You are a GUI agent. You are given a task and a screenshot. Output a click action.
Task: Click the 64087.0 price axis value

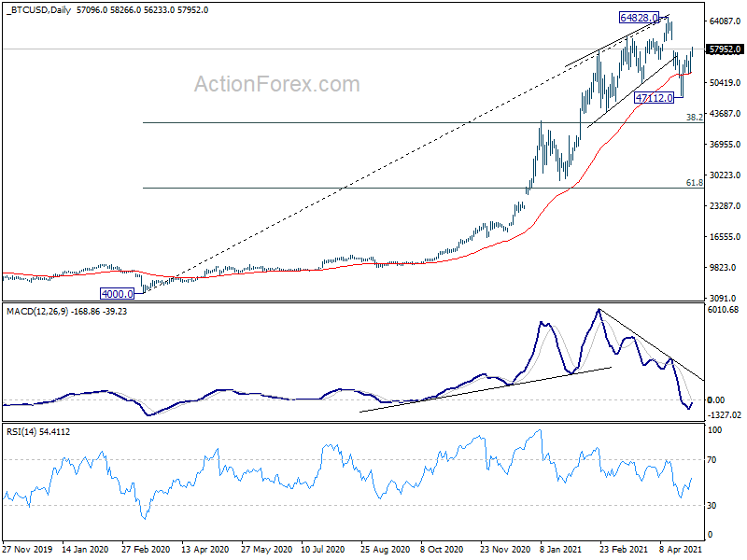pos(725,21)
